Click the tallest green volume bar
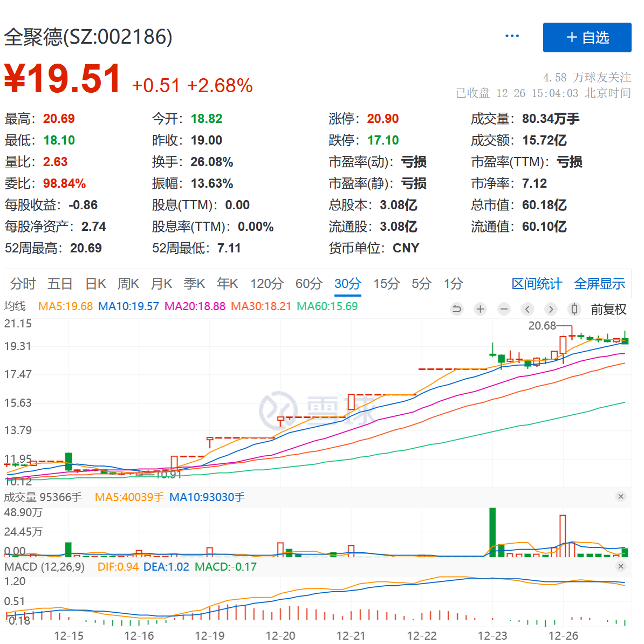 click(492, 532)
